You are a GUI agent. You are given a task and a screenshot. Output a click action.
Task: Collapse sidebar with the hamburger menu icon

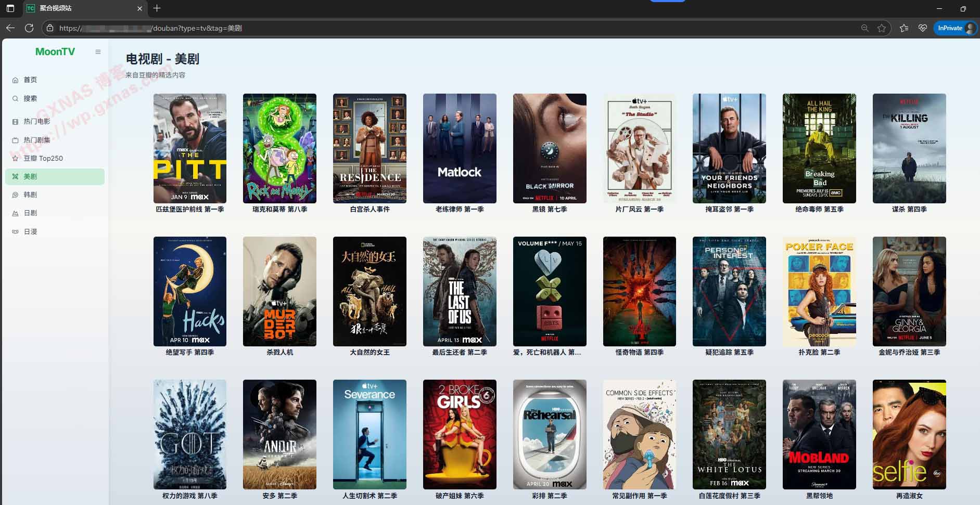click(x=98, y=51)
